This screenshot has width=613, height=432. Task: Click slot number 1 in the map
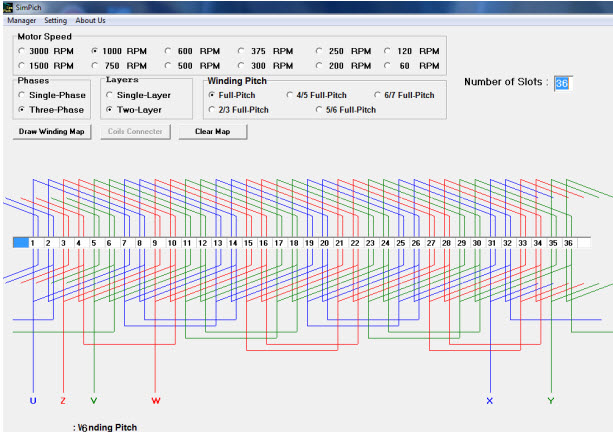33,243
